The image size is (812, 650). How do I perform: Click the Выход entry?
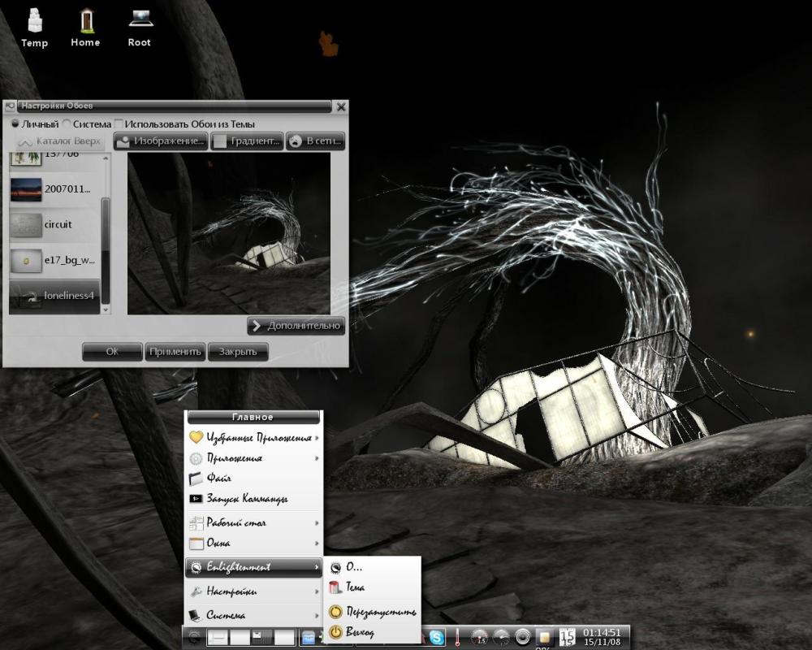(x=373, y=632)
